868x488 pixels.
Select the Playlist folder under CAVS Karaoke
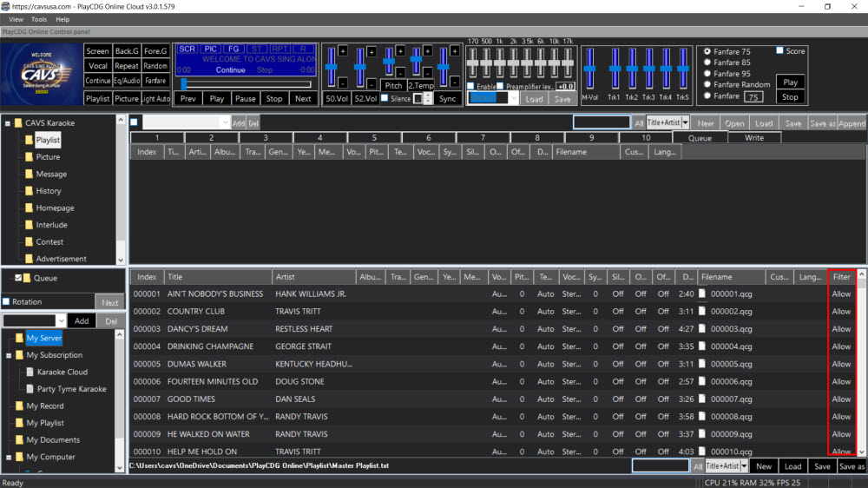click(48, 140)
